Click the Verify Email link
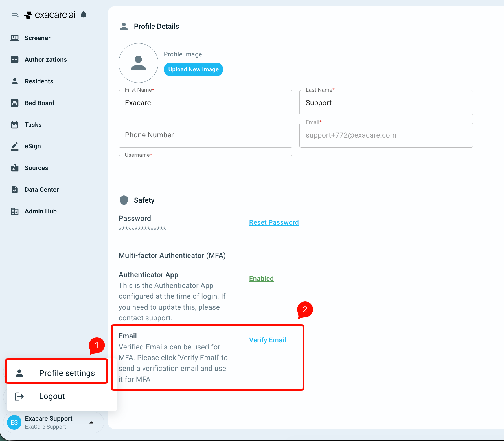The height and width of the screenshot is (441, 504). pyautogui.click(x=268, y=340)
